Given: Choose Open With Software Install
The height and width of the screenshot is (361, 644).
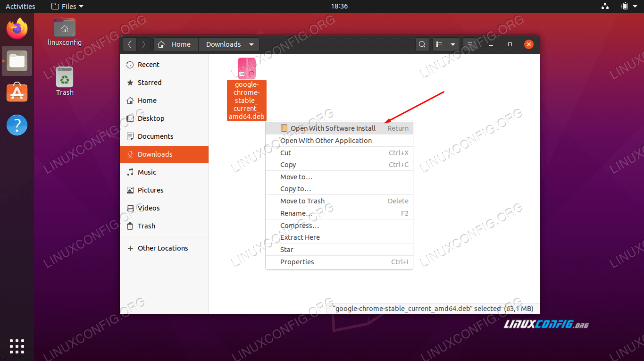Looking at the screenshot, I should click(339, 128).
